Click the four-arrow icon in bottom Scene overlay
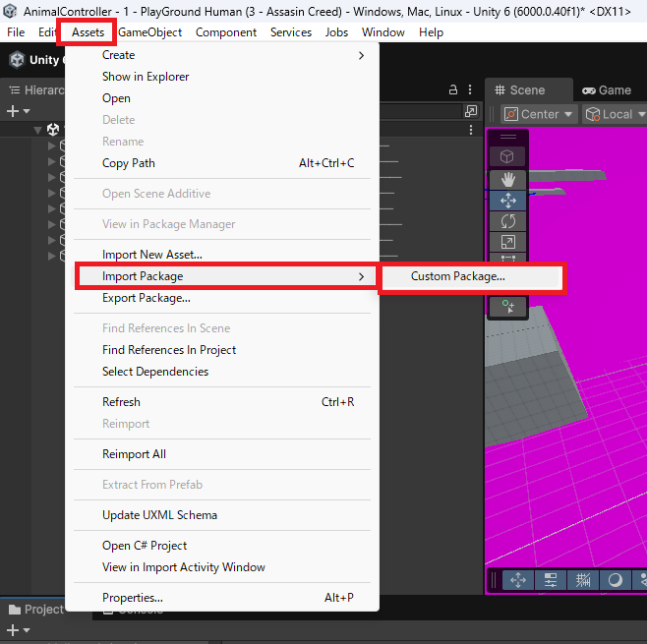Viewport: 647px width, 644px height. coord(518,580)
